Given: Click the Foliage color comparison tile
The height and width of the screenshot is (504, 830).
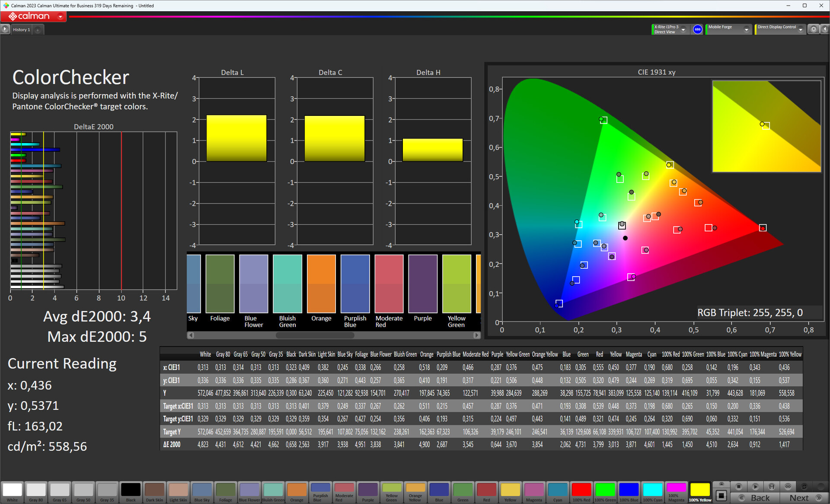Looking at the screenshot, I should 220,284.
